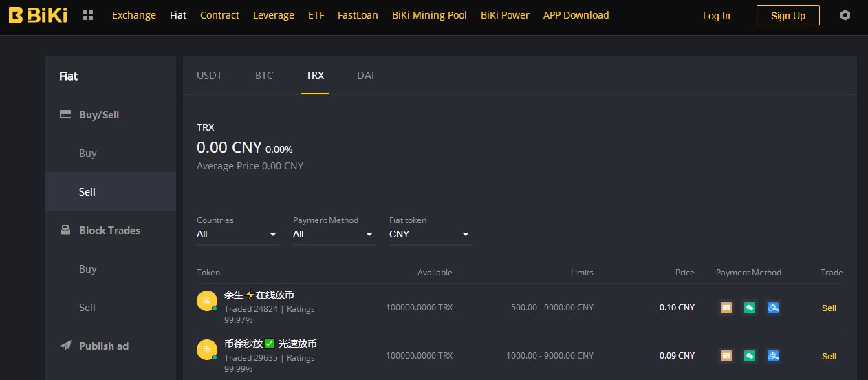The image size is (868, 380).
Task: Click WeChat payment icon in 0.09 CNY row
Action: pos(750,356)
